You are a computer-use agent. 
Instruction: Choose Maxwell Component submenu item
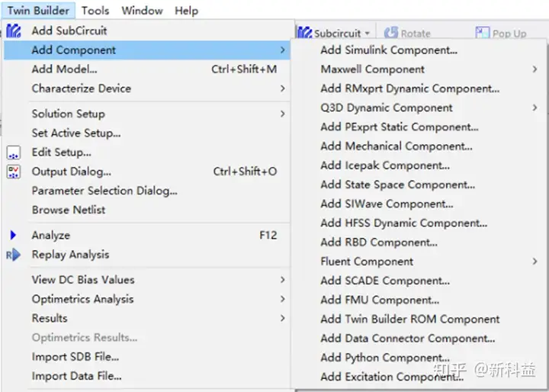pyautogui.click(x=419, y=69)
